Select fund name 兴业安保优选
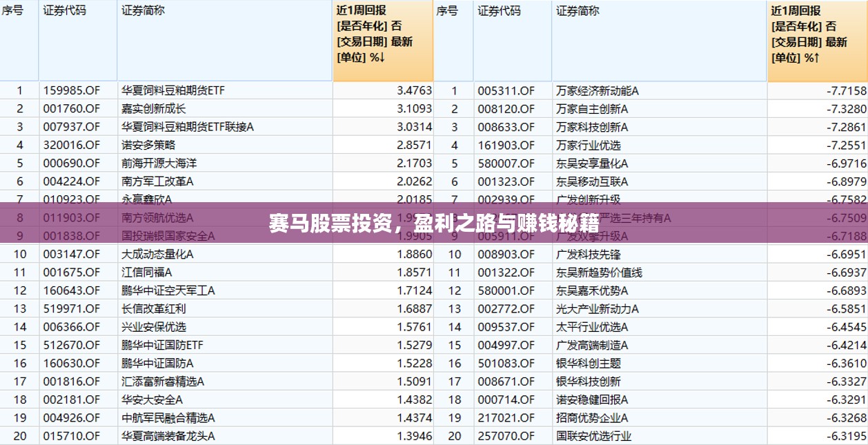Image resolution: width=868 pixels, height=445 pixels. point(154,327)
